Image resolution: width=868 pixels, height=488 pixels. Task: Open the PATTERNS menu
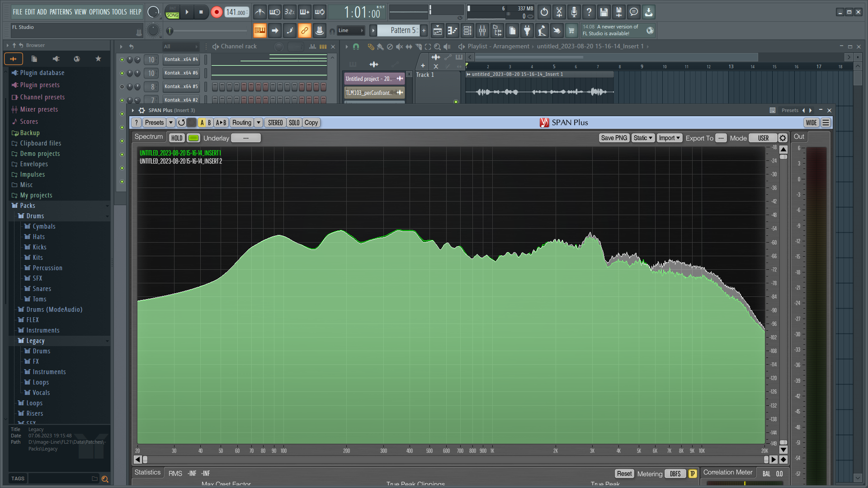click(x=61, y=12)
